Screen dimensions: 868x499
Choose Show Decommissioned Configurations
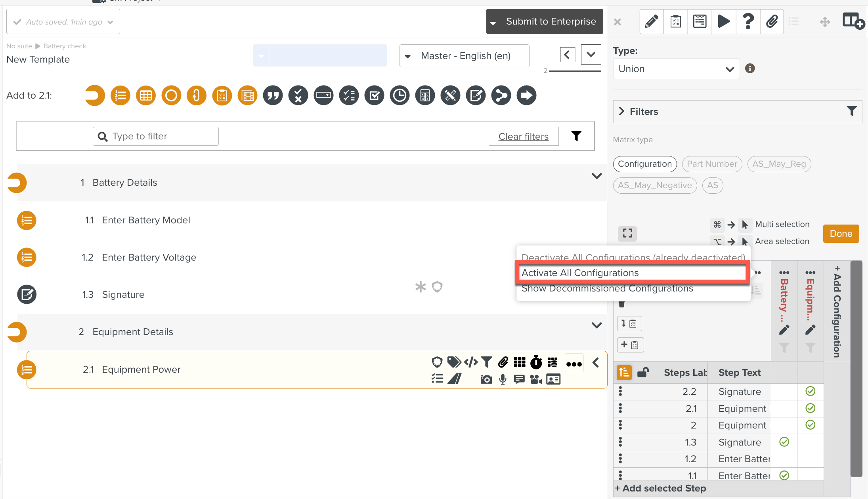pos(607,289)
